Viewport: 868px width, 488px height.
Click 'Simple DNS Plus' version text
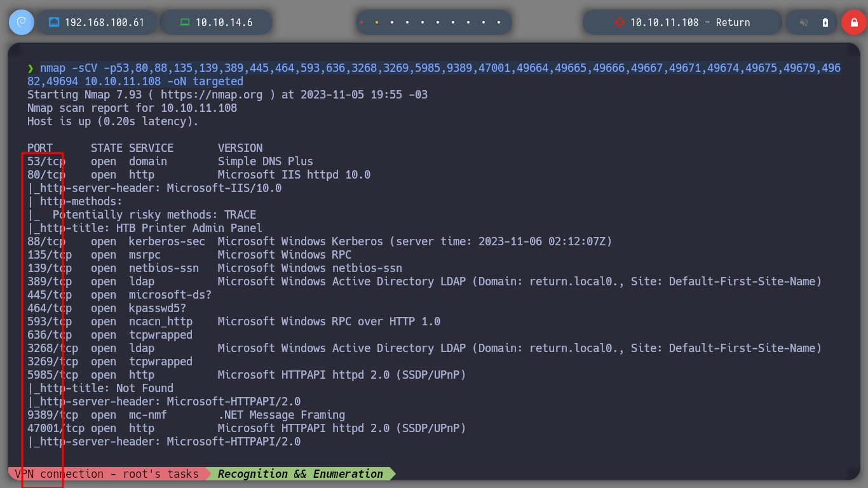point(266,161)
